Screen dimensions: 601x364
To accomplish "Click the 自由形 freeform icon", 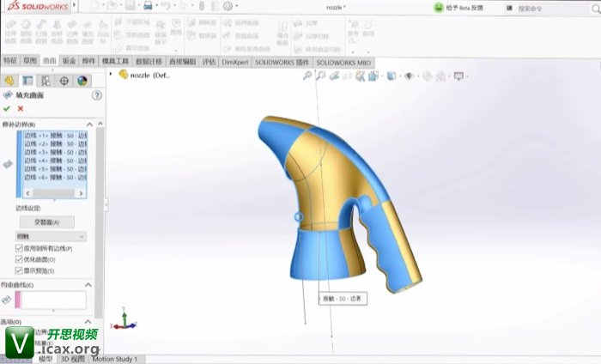I will (103, 32).
